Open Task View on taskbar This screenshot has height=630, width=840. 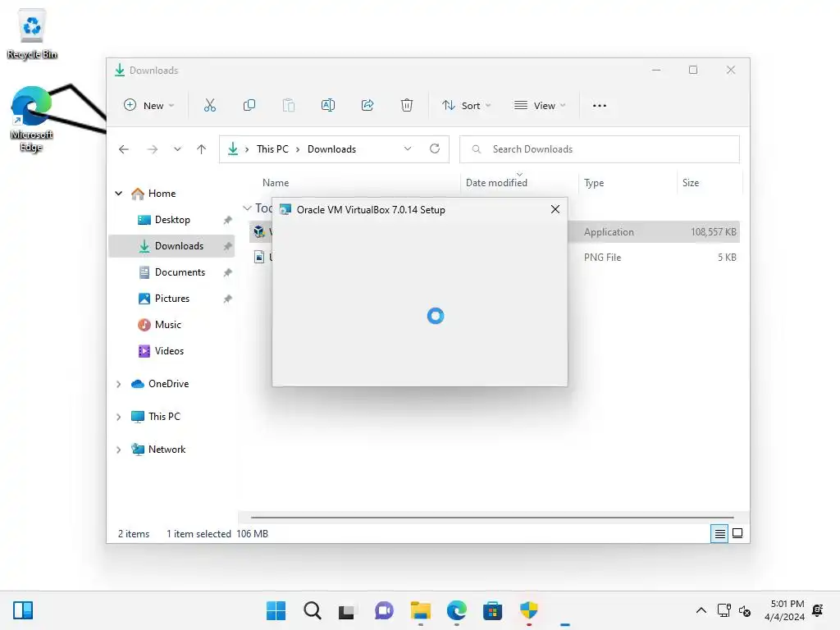347,611
